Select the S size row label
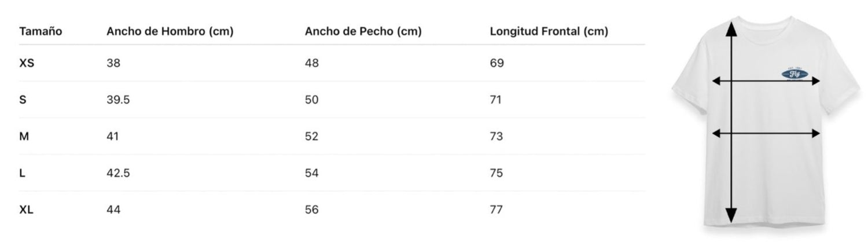The height and width of the screenshot is (242, 868). pos(23,100)
